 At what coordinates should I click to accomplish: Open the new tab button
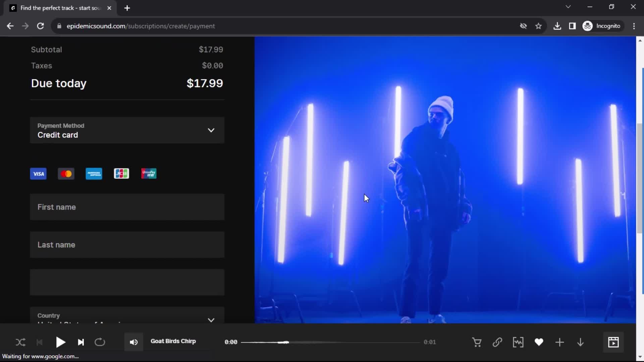coord(127,8)
